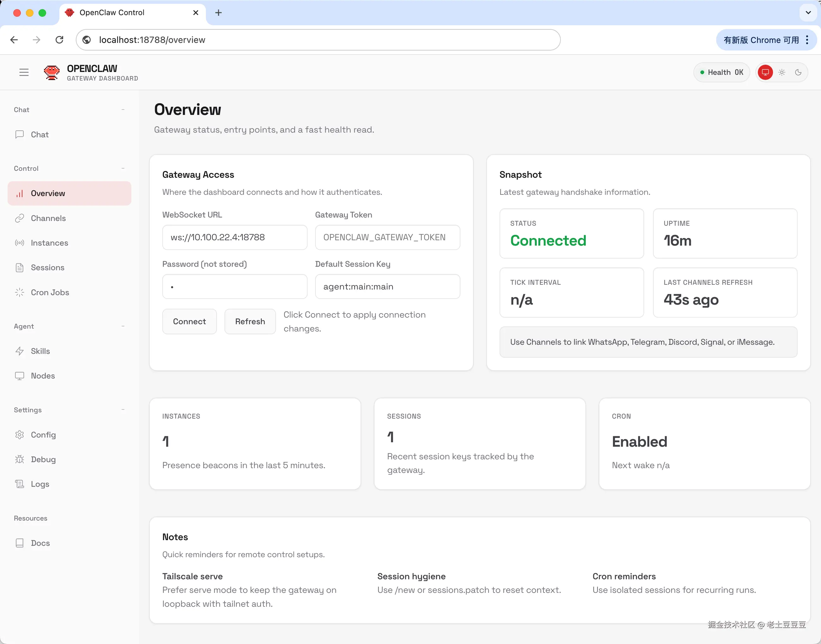Click the OpenClaw lobster logo
821x644 pixels.
click(x=52, y=72)
